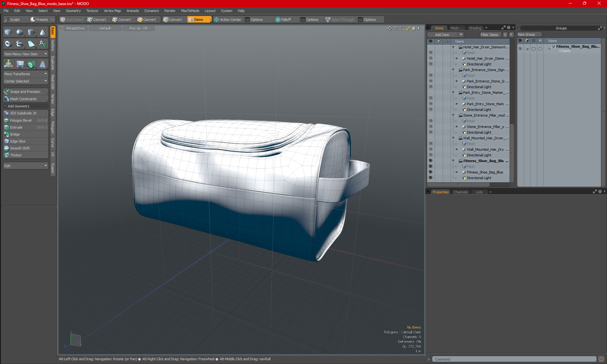Click the Polygon Bevel tool

[x=21, y=120]
